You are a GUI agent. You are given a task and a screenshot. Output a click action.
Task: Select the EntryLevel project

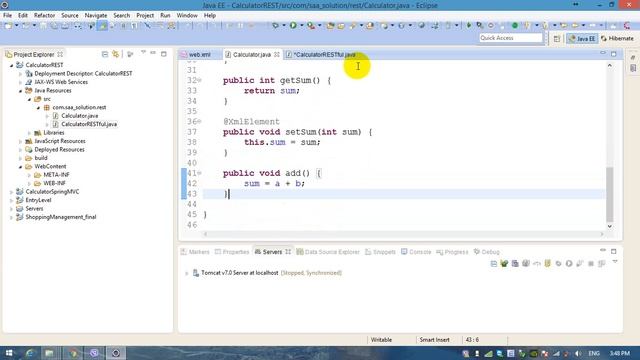coord(38,200)
